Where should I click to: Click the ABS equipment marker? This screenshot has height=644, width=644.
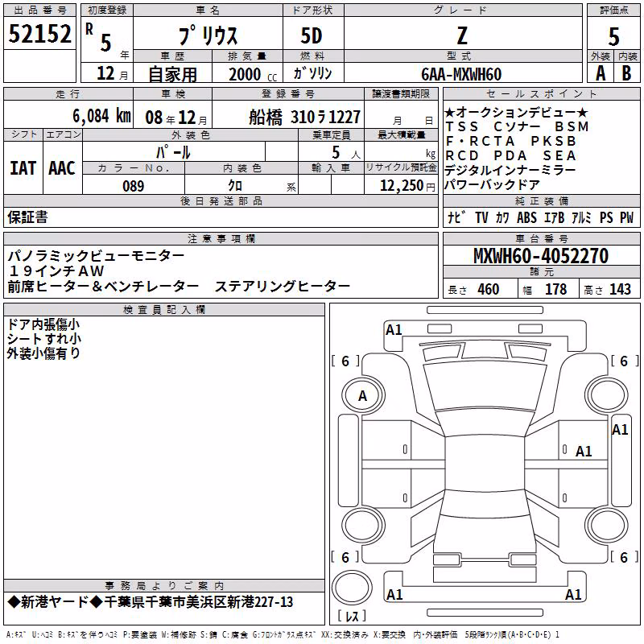pyautogui.click(x=526, y=217)
